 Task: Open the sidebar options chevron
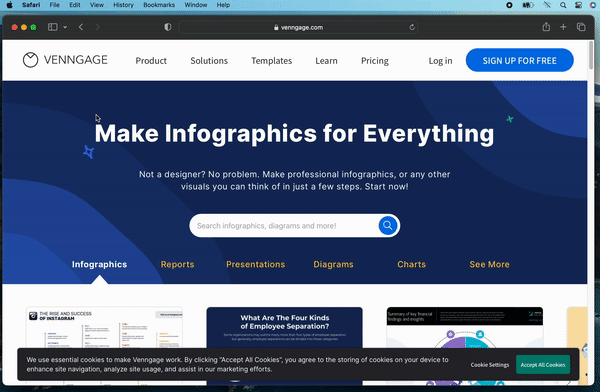click(65, 27)
